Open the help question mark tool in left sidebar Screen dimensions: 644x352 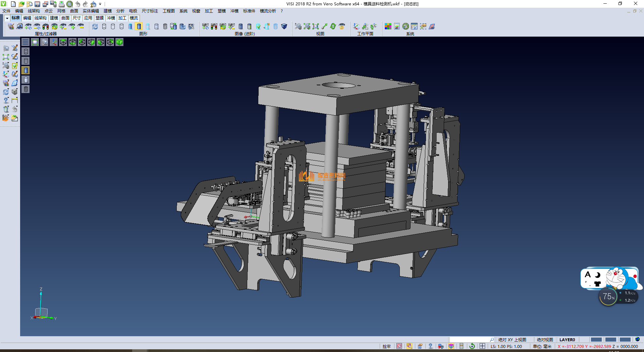(6, 100)
